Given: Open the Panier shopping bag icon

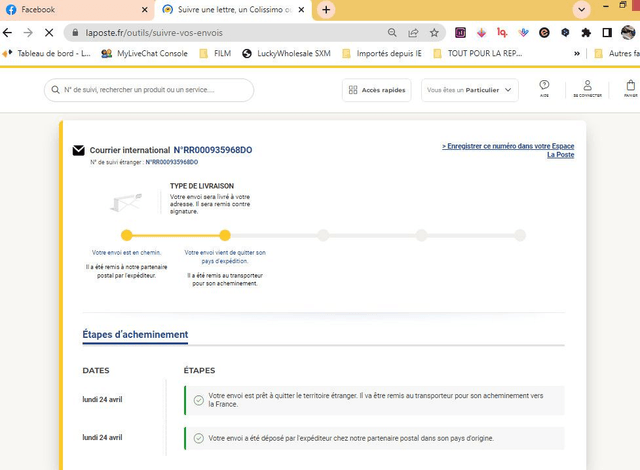Looking at the screenshot, I should (x=630, y=88).
